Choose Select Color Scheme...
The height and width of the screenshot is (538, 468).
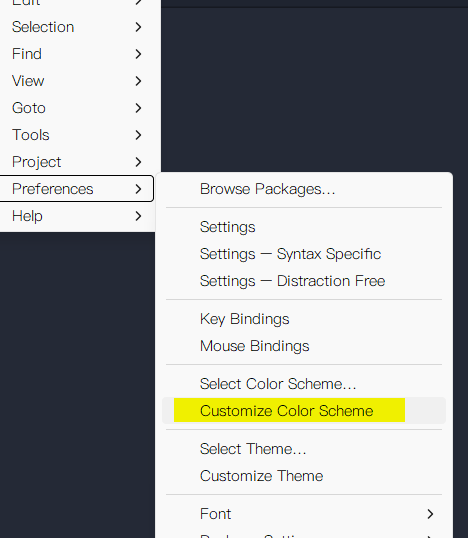pos(304,384)
